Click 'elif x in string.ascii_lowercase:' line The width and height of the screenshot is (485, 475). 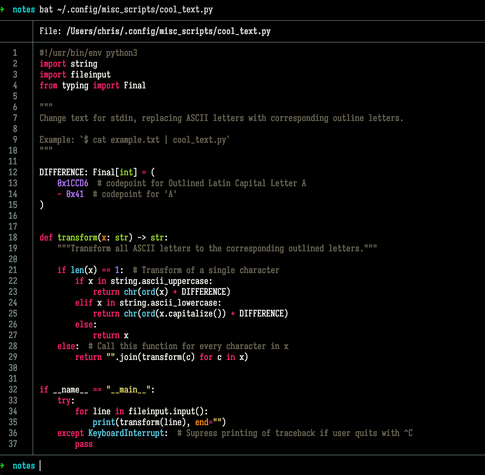[148, 303]
